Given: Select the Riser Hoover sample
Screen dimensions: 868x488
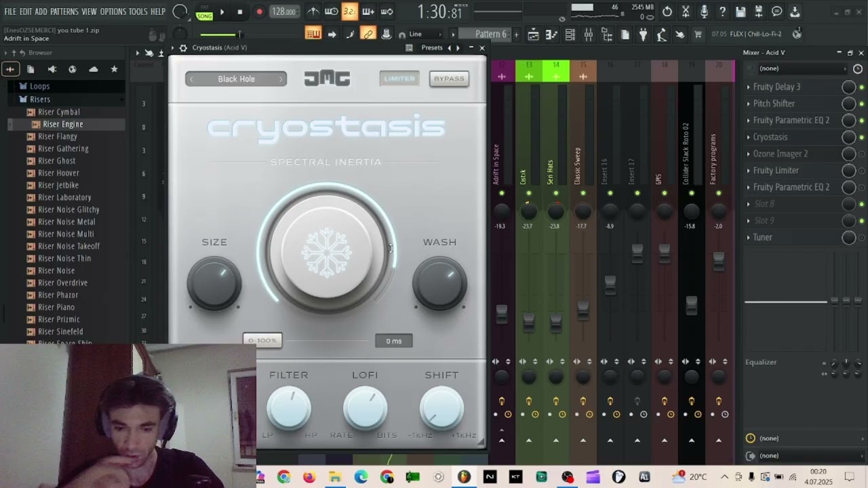Looking at the screenshot, I should click(58, 173).
